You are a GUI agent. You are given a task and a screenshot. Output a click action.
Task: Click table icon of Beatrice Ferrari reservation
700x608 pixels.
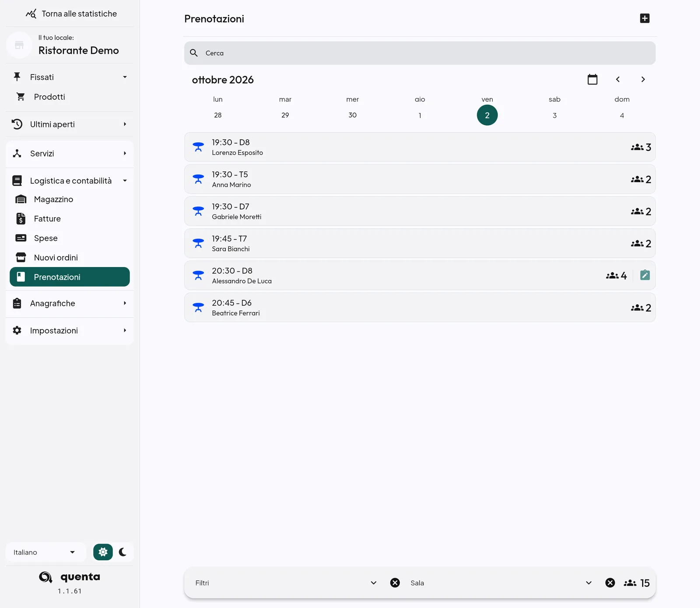point(198,308)
